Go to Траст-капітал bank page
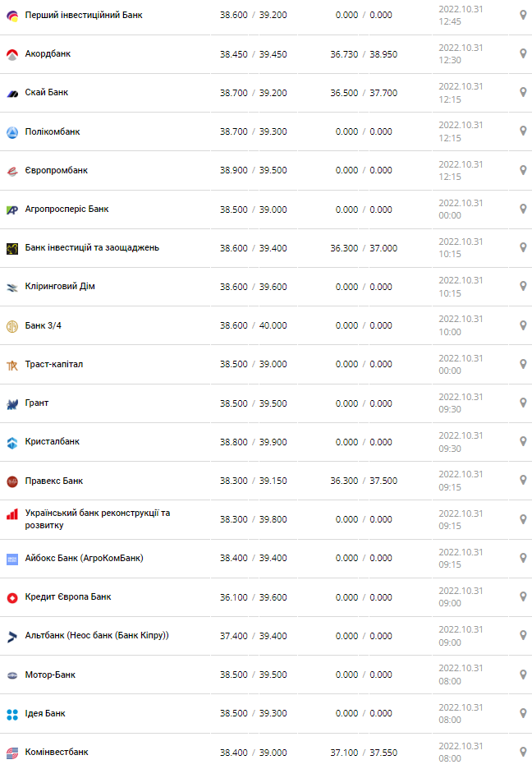Image resolution: width=532 pixels, height=769 pixels. 54,364
